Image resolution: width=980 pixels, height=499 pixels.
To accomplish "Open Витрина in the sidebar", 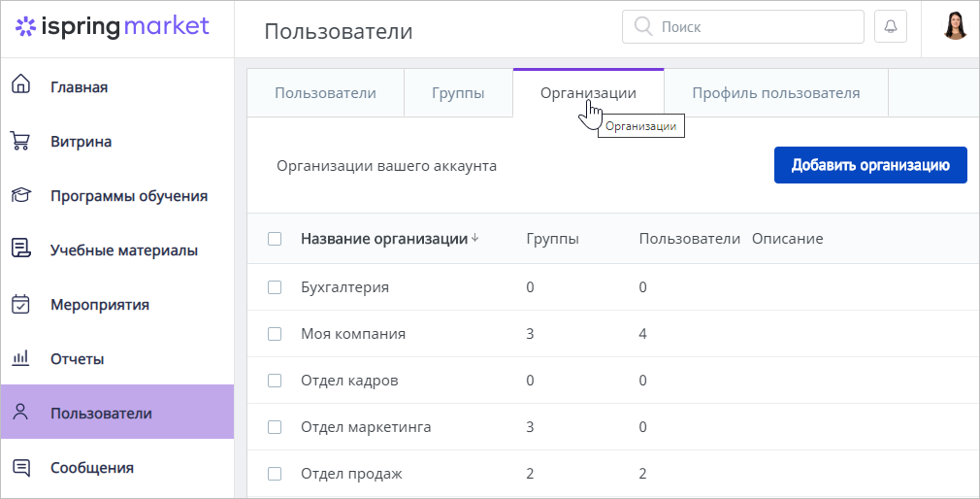I will (x=117, y=142).
